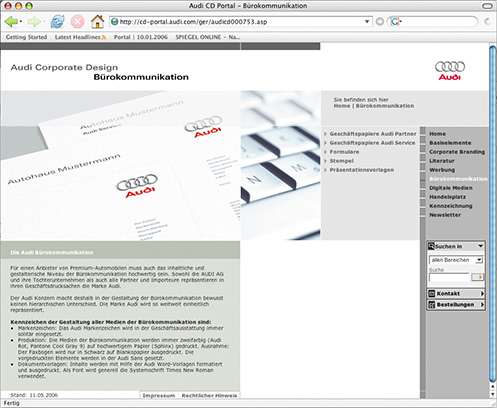Click into the browser address bar
This screenshot has width=497, height=408.
(x=240, y=22)
